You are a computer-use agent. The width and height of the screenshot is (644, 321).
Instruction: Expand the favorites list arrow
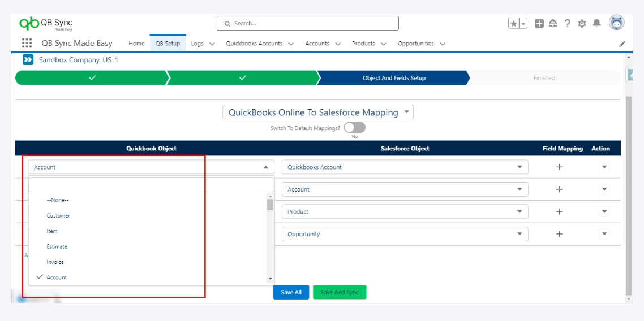[523, 24]
